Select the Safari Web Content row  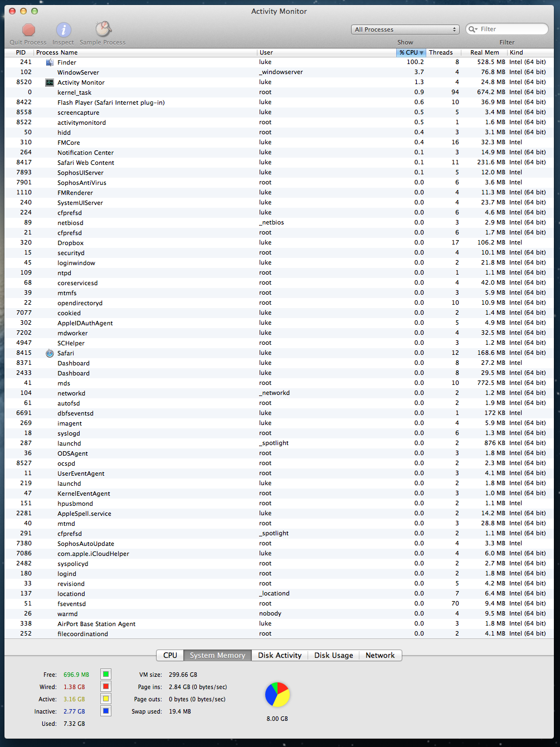tap(280, 163)
